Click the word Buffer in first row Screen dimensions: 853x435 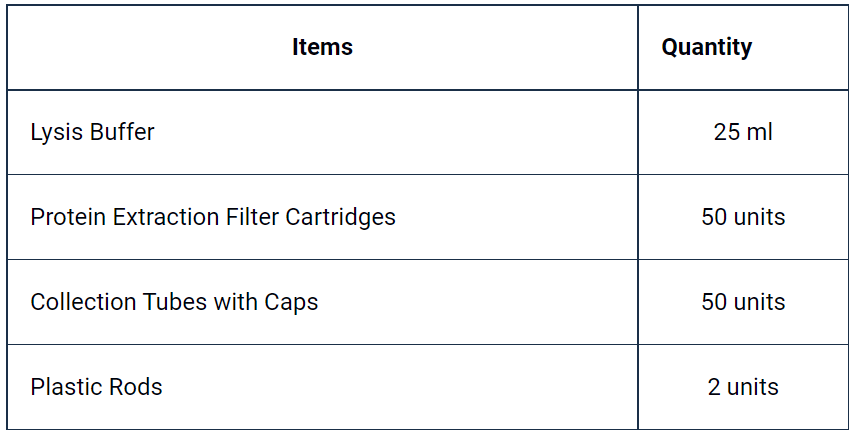[122, 132]
